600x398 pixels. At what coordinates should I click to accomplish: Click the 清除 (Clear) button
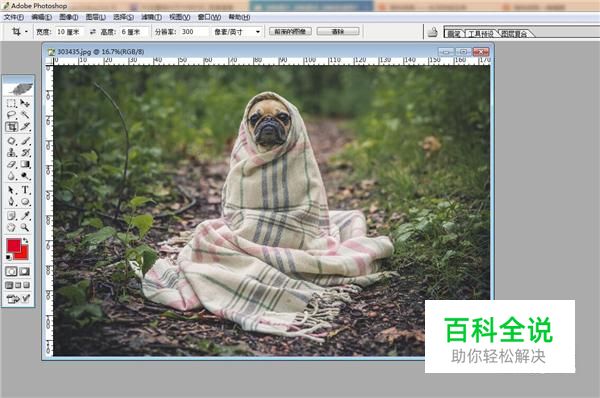pos(338,31)
